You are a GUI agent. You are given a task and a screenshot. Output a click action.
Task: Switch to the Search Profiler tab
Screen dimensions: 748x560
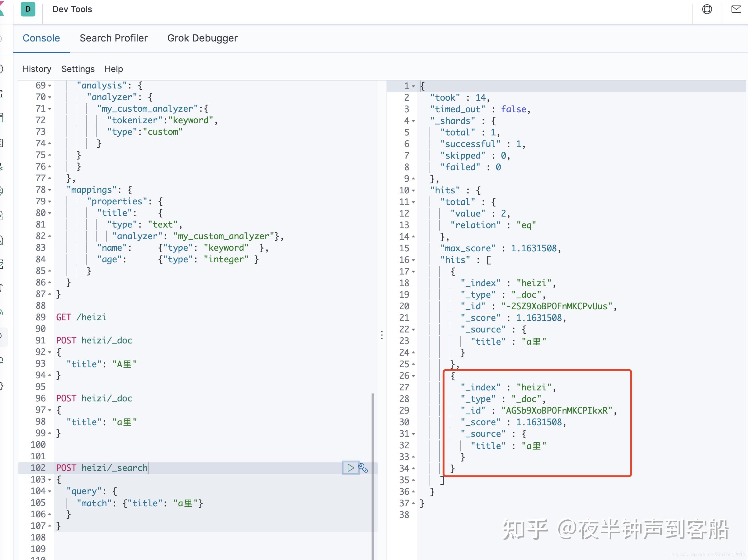[x=113, y=38]
